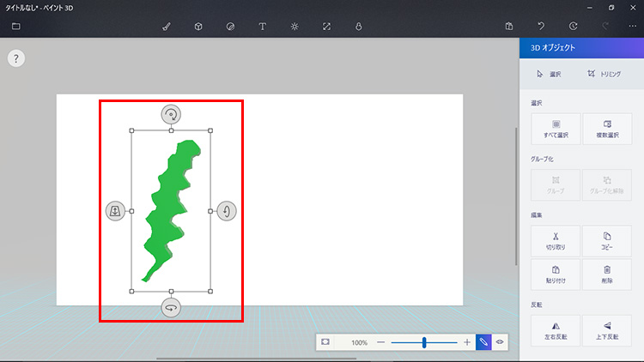Open the Effects tool

(x=294, y=26)
